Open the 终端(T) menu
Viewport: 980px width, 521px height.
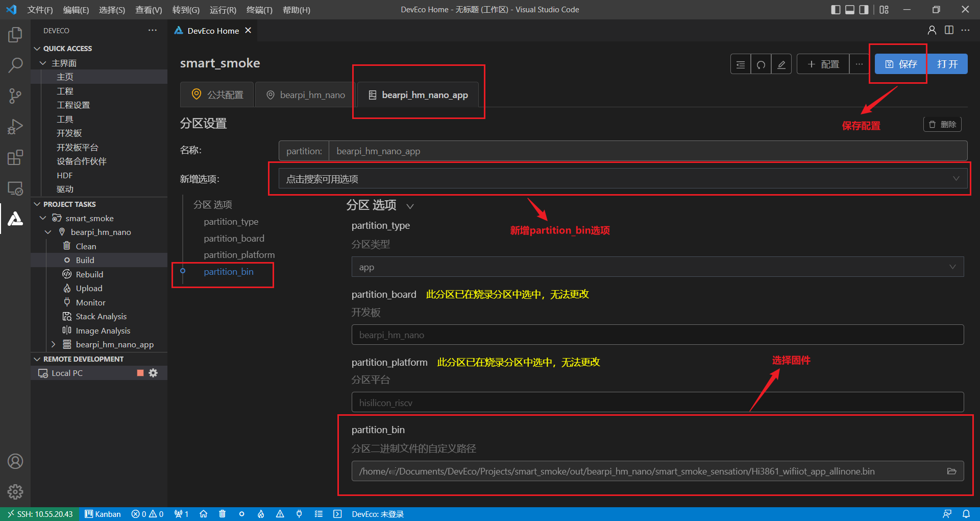[259, 10]
